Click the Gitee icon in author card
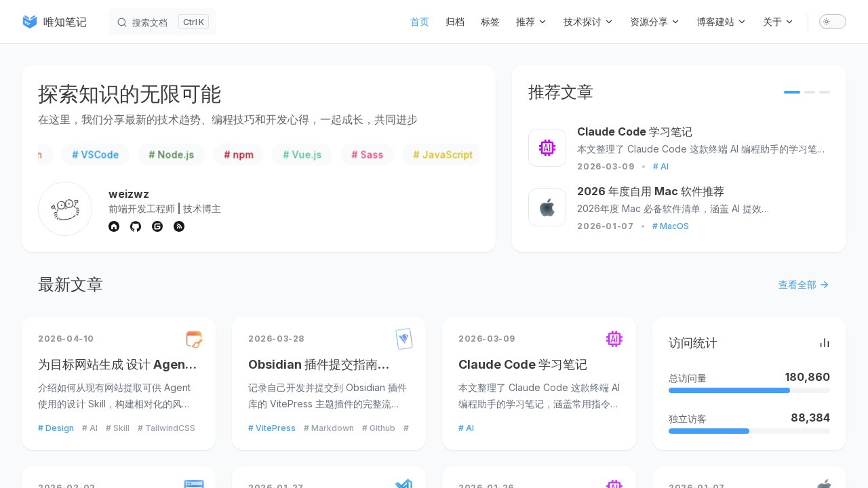 (157, 226)
